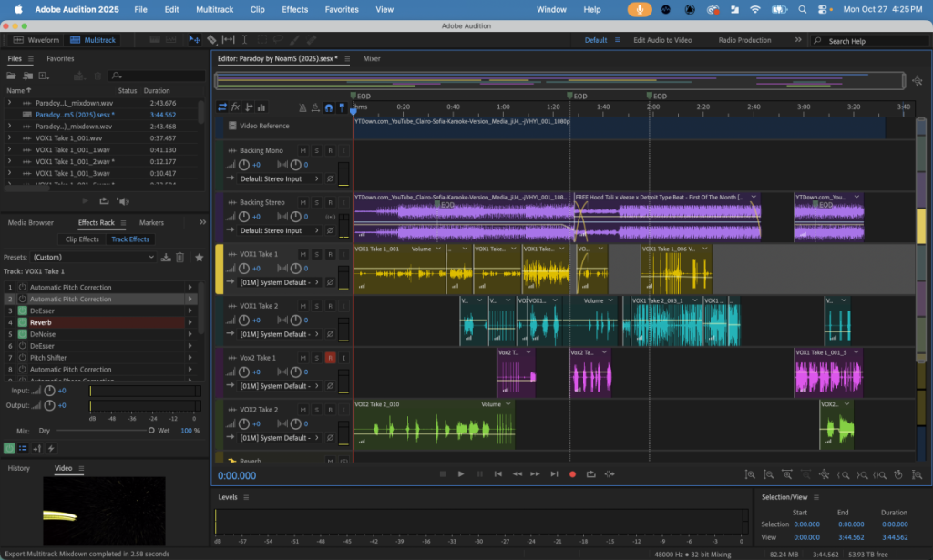Choose Edit Audio to Video workspace
The height and width of the screenshot is (560, 933).
pyautogui.click(x=662, y=40)
